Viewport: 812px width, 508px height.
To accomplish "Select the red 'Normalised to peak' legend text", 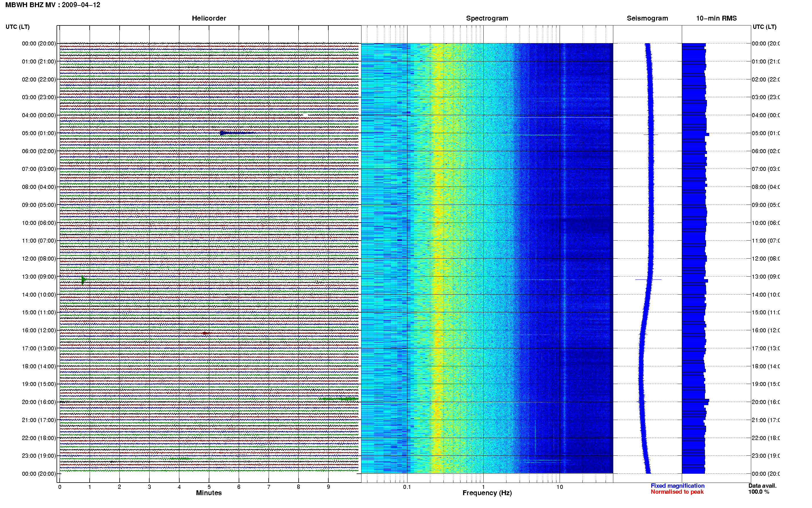I will coord(677,492).
